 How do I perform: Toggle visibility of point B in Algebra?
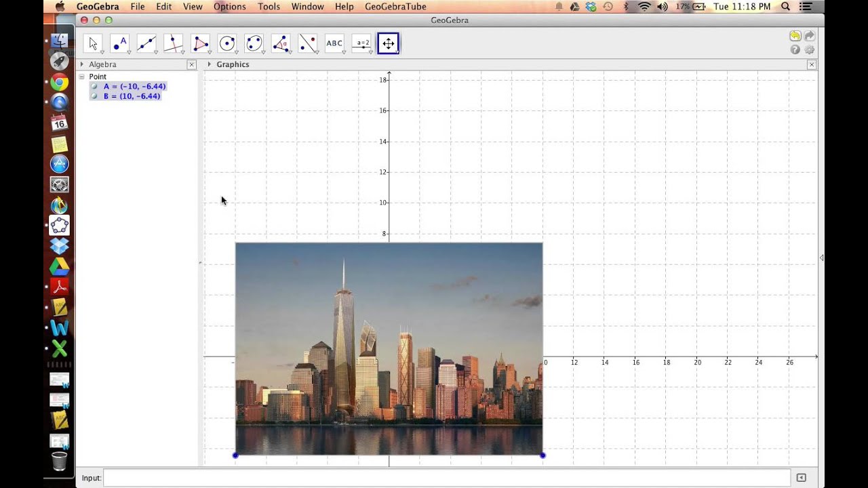pyautogui.click(x=94, y=96)
